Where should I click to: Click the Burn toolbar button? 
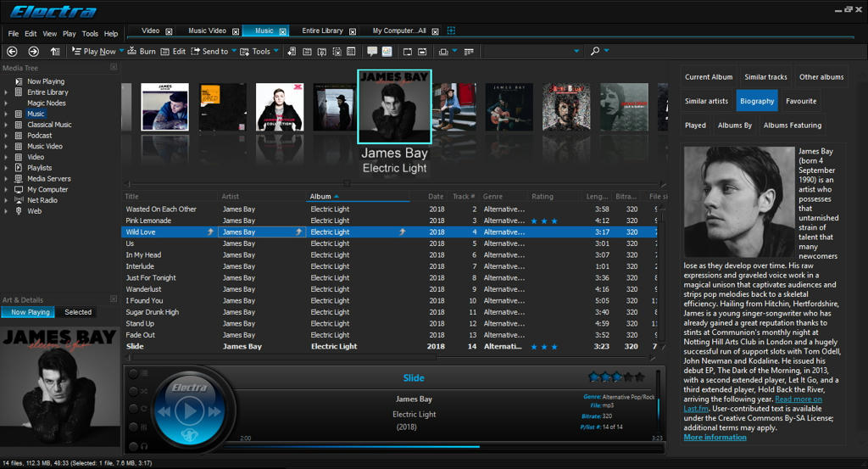142,52
